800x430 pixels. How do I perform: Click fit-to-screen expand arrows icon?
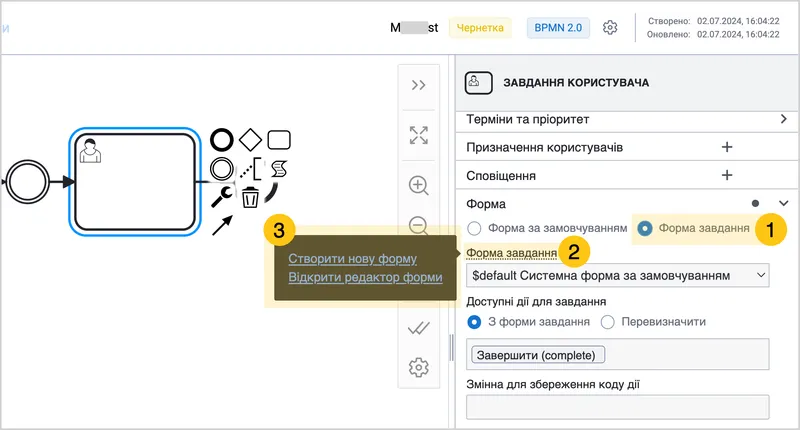tap(418, 135)
